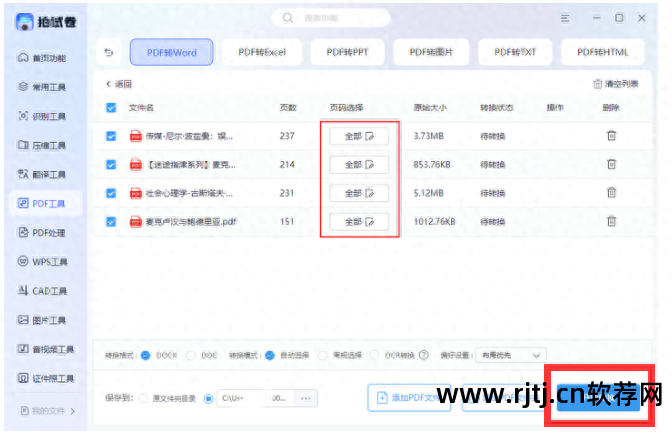
Task: Open 识别工具 in the sidebar
Action: click(42, 116)
